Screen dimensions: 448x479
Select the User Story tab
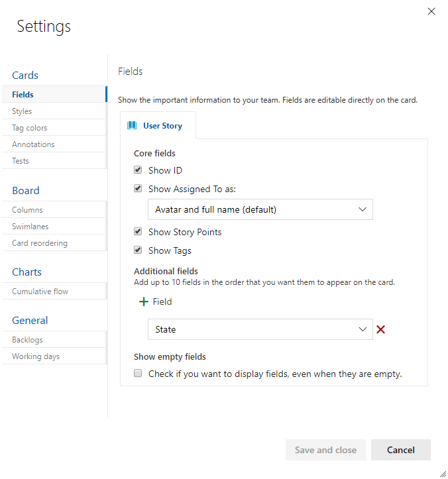pos(158,126)
